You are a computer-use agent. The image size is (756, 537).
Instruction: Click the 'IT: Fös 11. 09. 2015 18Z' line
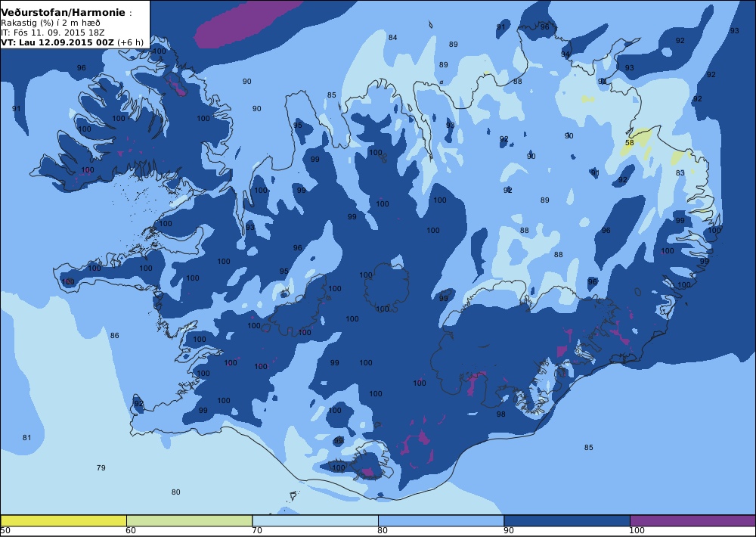53,33
